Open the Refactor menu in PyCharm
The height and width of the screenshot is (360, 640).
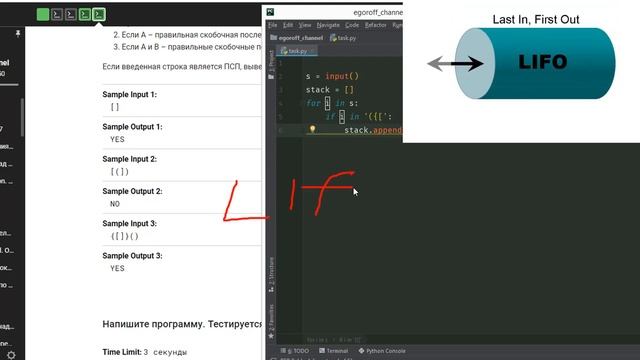pos(376,25)
